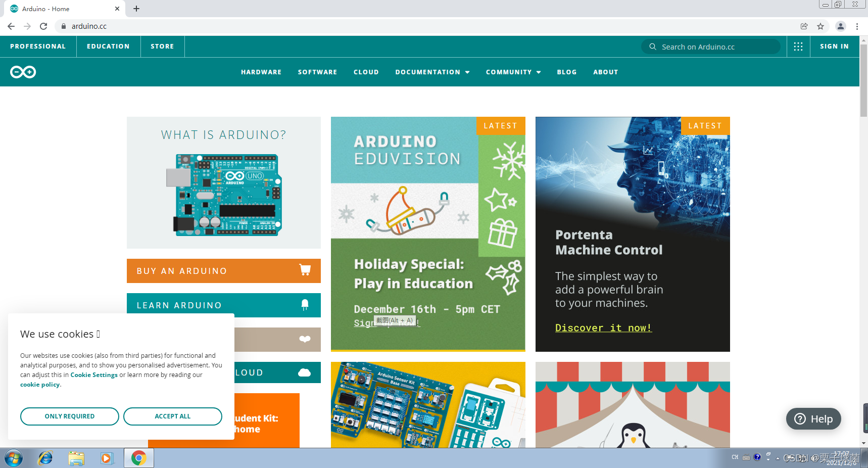
Task: Open File Explorer from taskbar
Action: (76, 458)
